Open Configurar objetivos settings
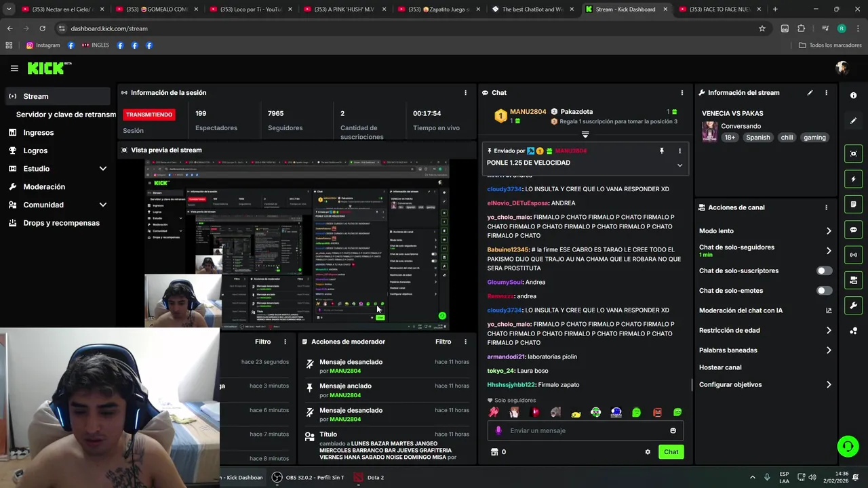Image resolution: width=868 pixels, height=488 pixels. tap(765, 384)
